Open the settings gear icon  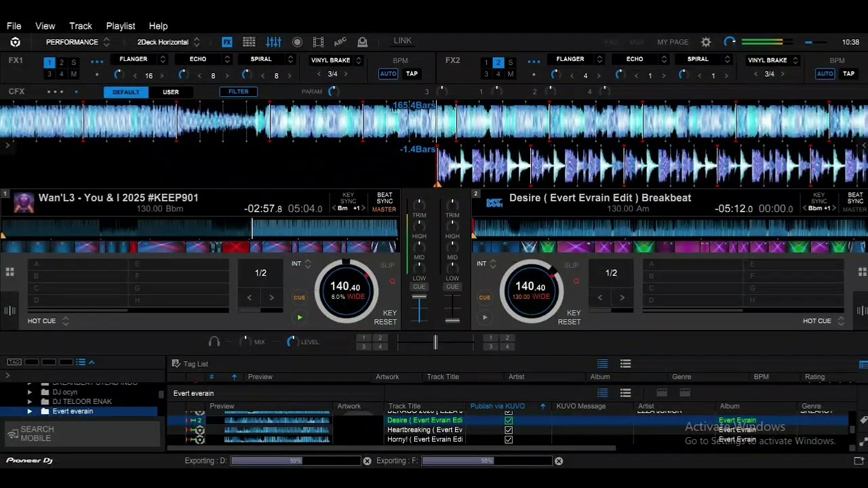click(x=706, y=42)
